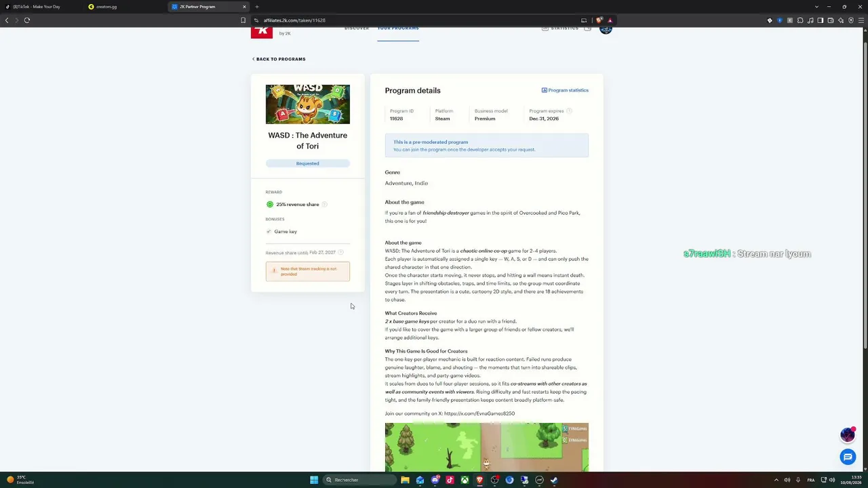Open Steam from the taskbar

click(x=554, y=480)
